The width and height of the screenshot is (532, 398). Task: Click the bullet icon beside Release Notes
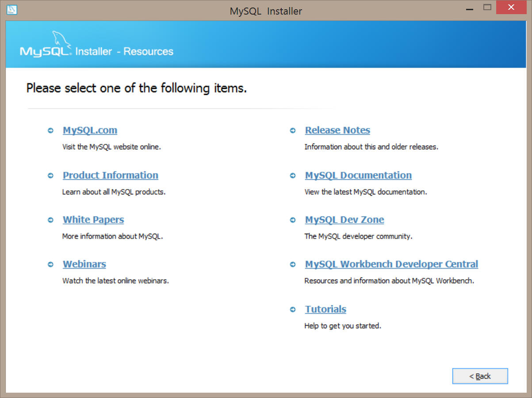[x=293, y=131]
